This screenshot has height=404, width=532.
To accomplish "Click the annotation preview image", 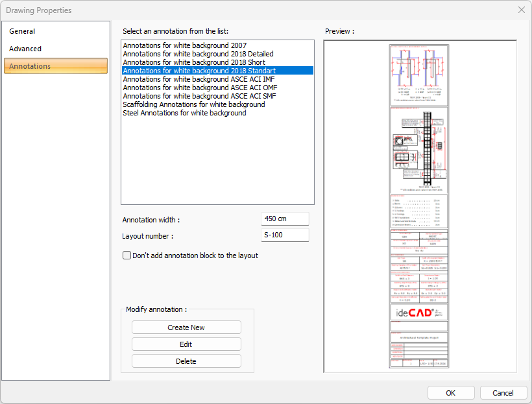I will 419,206.
